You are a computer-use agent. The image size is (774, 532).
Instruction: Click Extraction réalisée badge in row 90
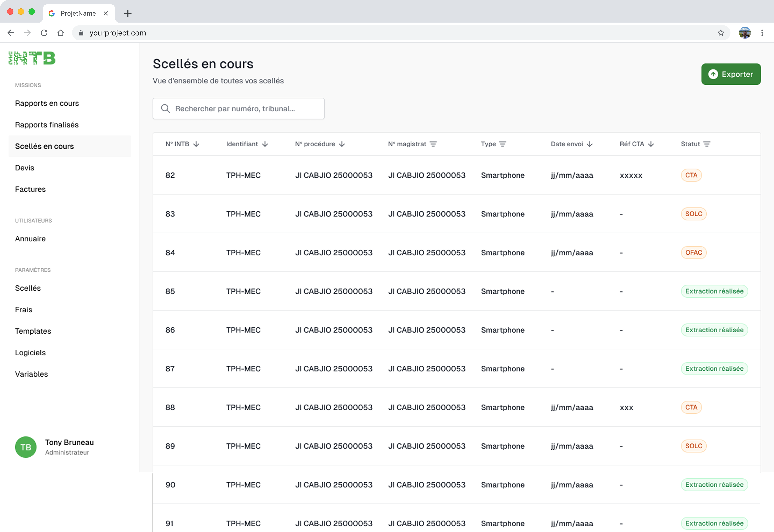pos(714,485)
